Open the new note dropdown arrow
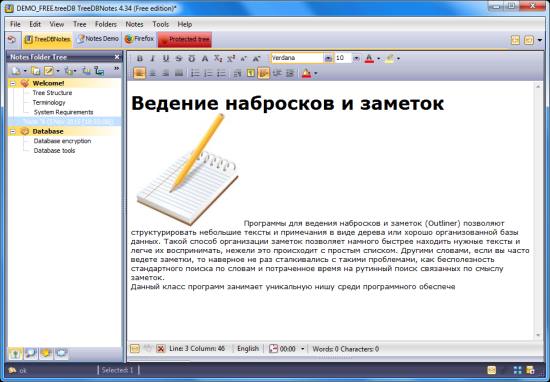Image resolution: width=550 pixels, height=382 pixels. (25, 71)
